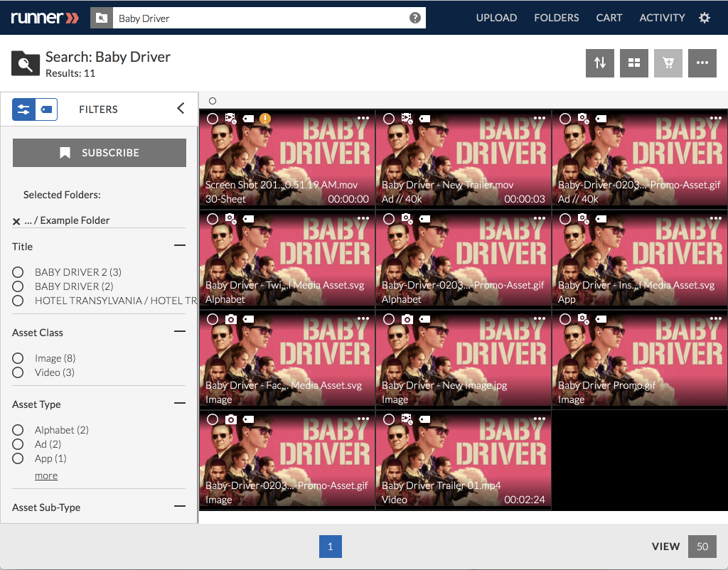Click video type icon on Screen Shot .mov asset
The height and width of the screenshot is (570, 728).
231,119
